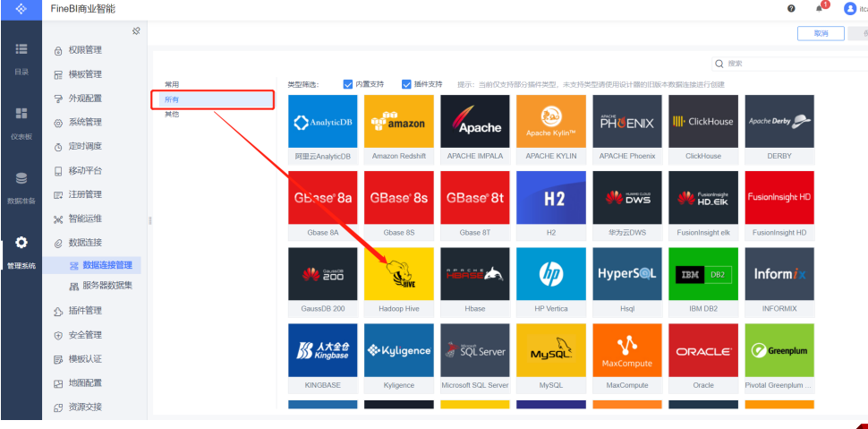Image resolution: width=868 pixels, height=429 pixels.
Task: Select the MySQL tile
Action: tap(551, 358)
